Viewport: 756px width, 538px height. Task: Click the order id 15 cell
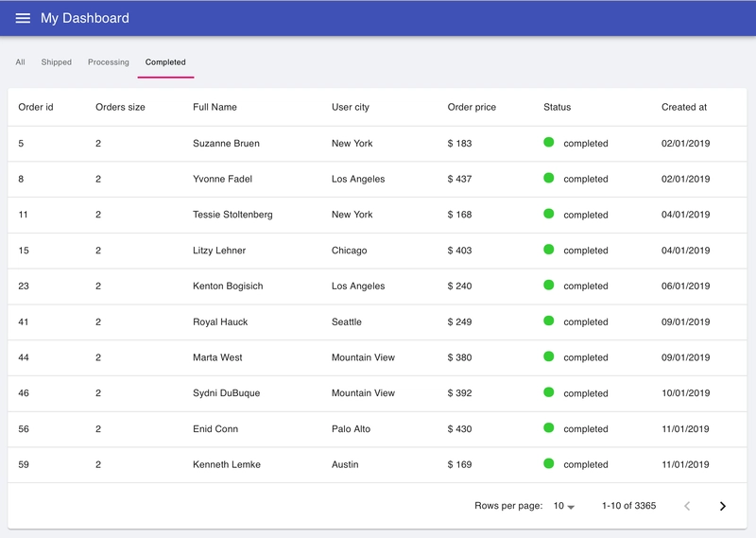24,251
